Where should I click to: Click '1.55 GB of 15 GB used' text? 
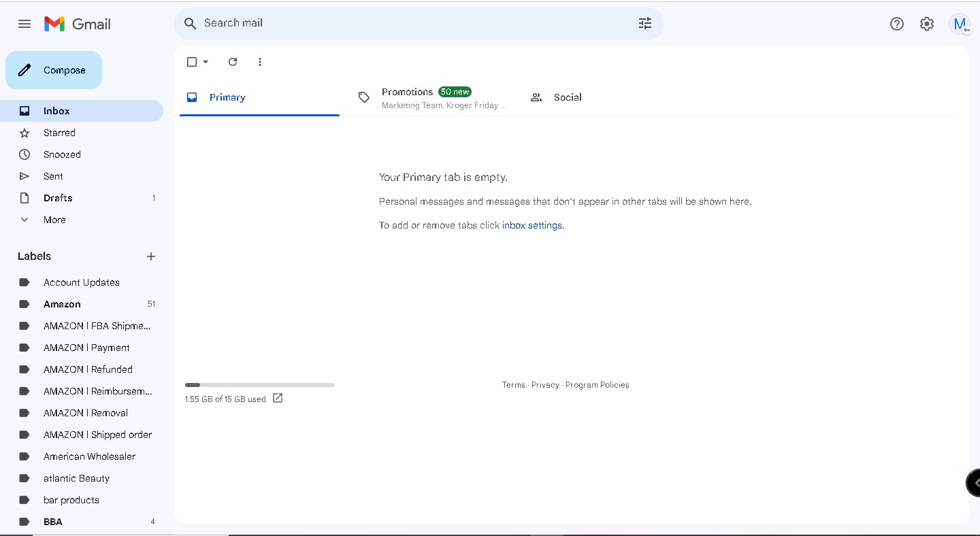pos(225,399)
